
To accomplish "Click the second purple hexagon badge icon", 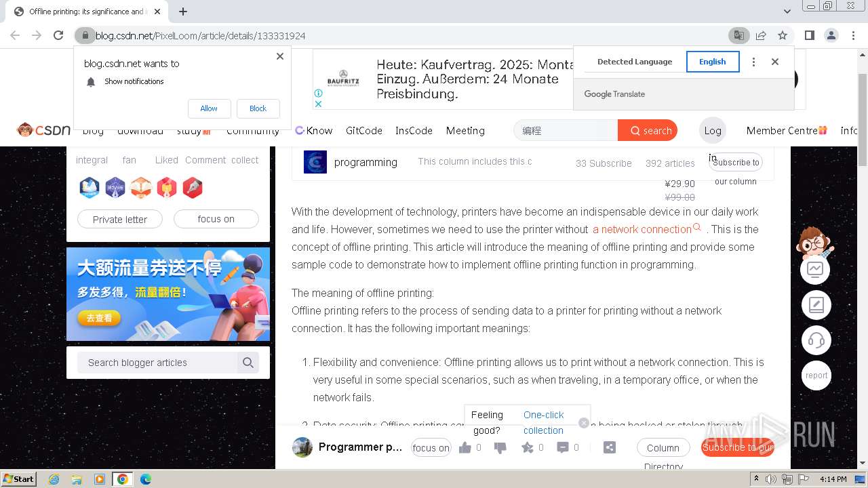I will point(115,188).
